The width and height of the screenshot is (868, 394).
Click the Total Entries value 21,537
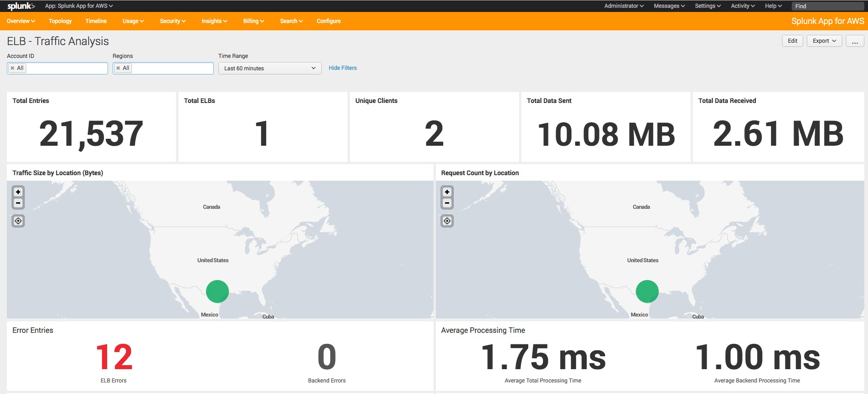pos(91,134)
